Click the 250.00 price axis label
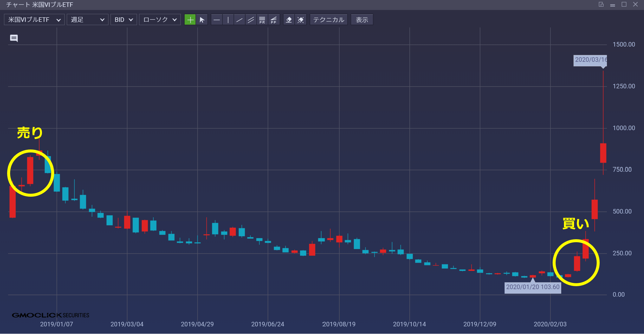Viewport: 644px width, 334px height. 622,253
